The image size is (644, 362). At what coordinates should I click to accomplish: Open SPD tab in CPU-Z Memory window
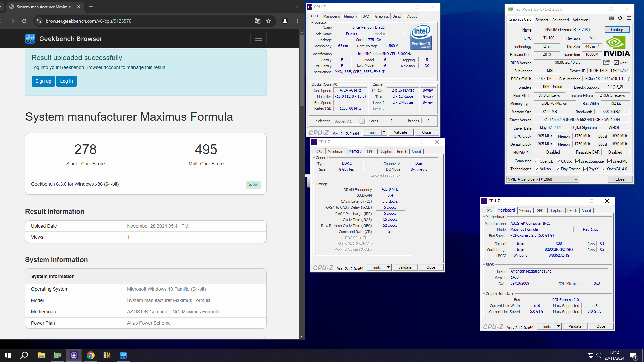click(x=370, y=152)
